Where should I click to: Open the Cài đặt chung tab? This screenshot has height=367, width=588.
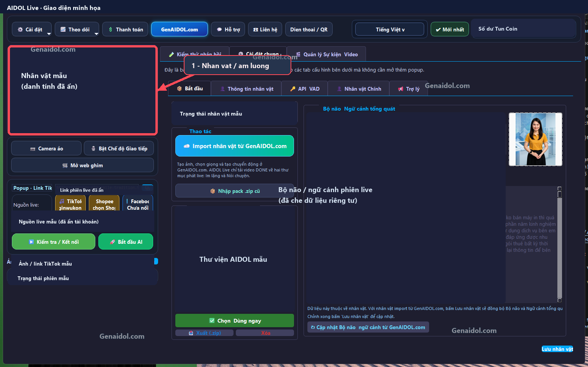(258, 54)
